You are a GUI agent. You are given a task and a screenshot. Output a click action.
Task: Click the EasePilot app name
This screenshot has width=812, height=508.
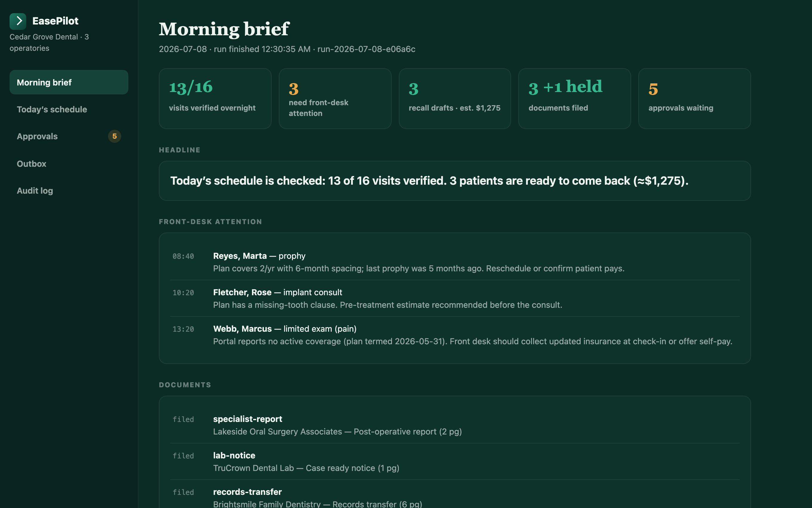[55, 21]
